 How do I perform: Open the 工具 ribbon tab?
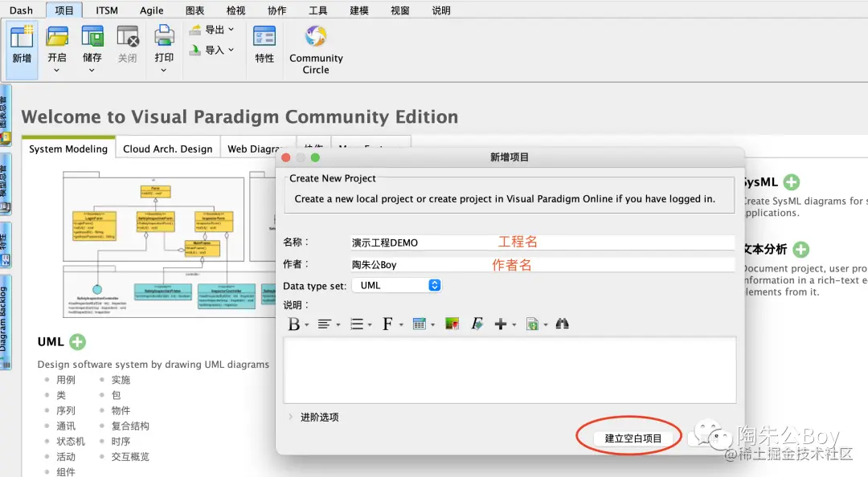317,10
